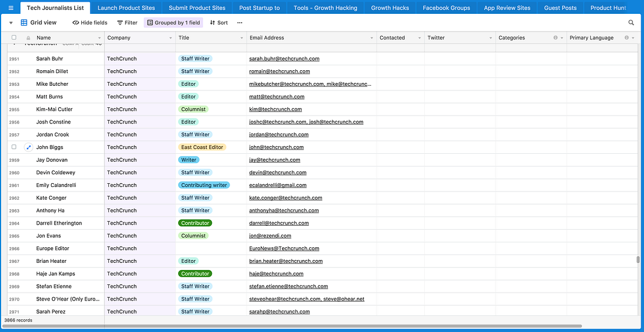Click the 3866 records status text
This screenshot has height=332, width=644.
coord(18,320)
